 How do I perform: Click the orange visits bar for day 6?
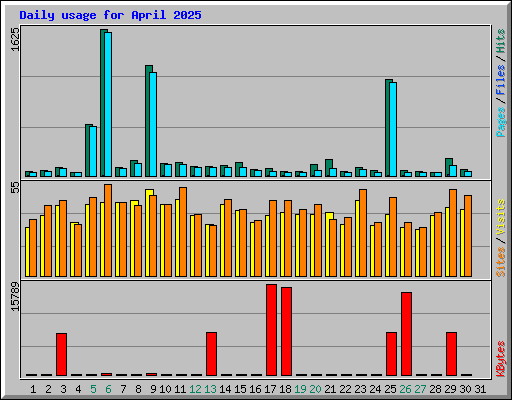point(108,230)
